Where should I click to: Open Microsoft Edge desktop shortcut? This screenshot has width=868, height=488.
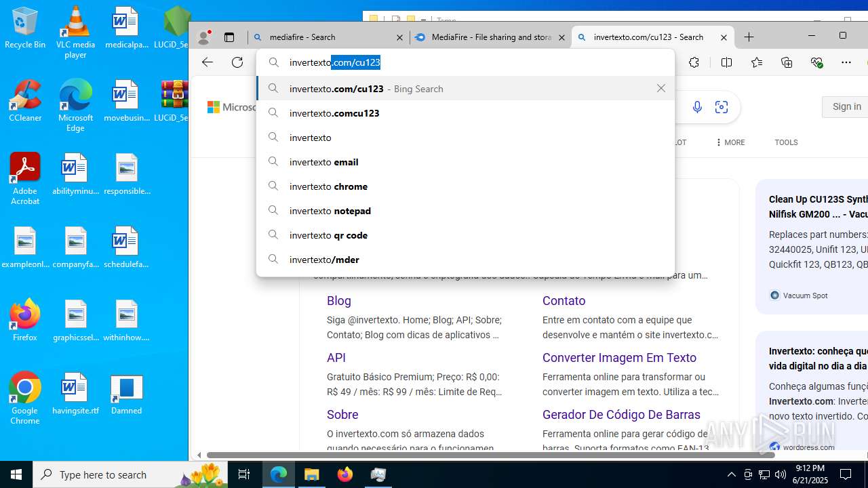click(75, 106)
